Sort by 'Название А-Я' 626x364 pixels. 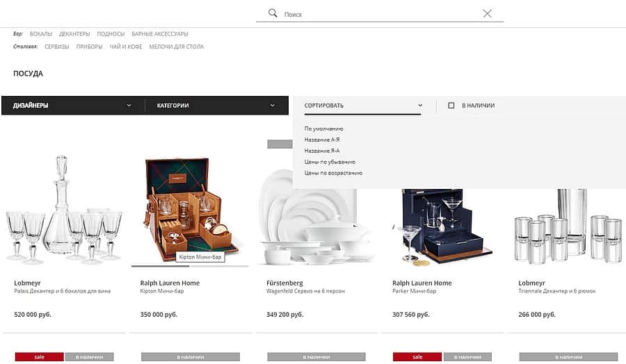tap(322, 140)
